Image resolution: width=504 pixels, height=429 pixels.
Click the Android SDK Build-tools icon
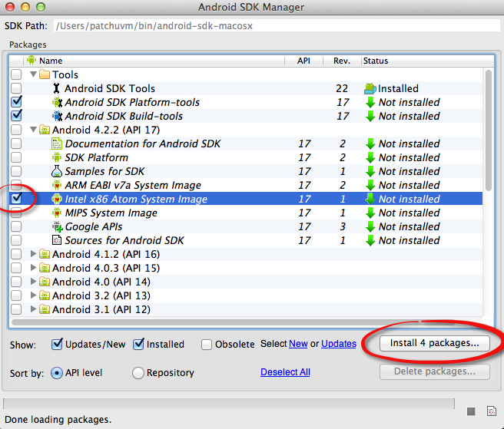click(x=57, y=116)
